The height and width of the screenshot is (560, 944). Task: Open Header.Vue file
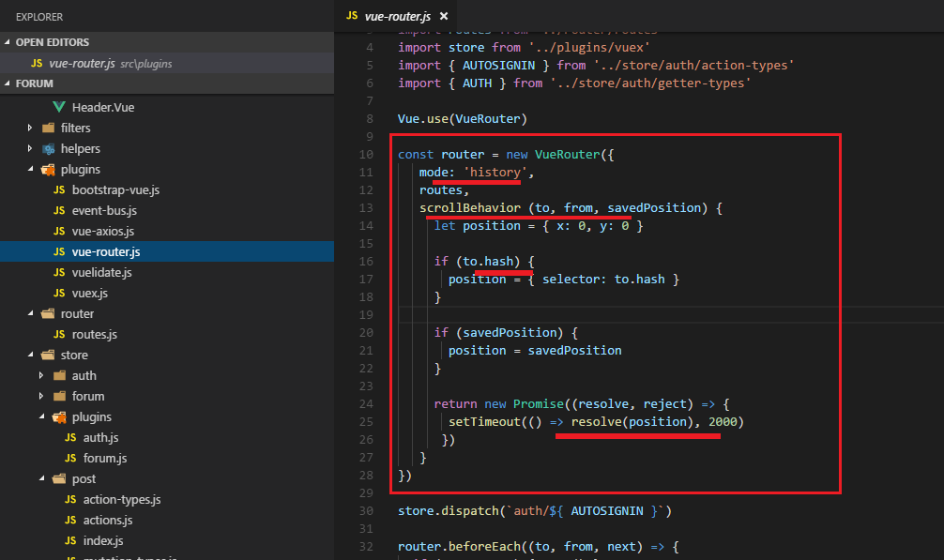[x=103, y=107]
